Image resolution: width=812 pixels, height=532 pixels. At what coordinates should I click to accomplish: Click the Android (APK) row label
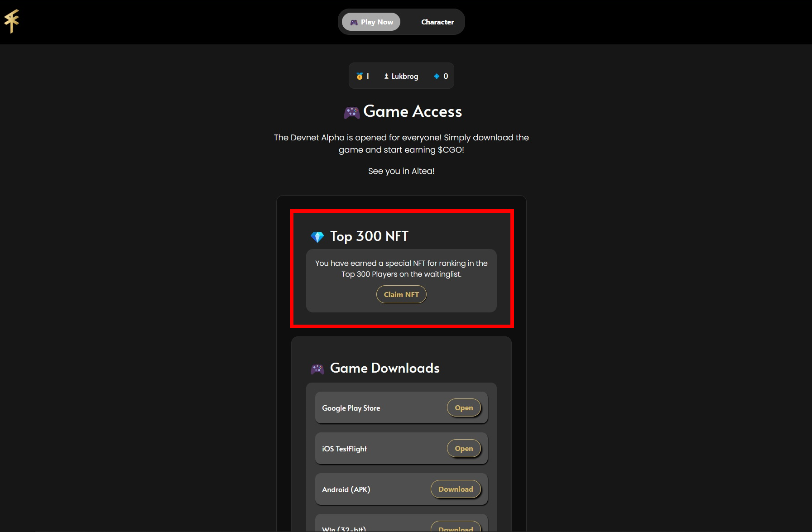pyautogui.click(x=346, y=489)
